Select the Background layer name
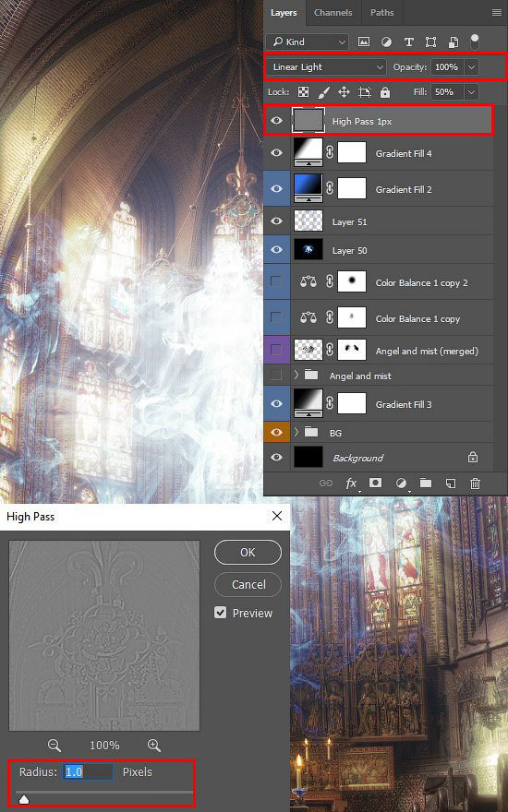 [358, 458]
